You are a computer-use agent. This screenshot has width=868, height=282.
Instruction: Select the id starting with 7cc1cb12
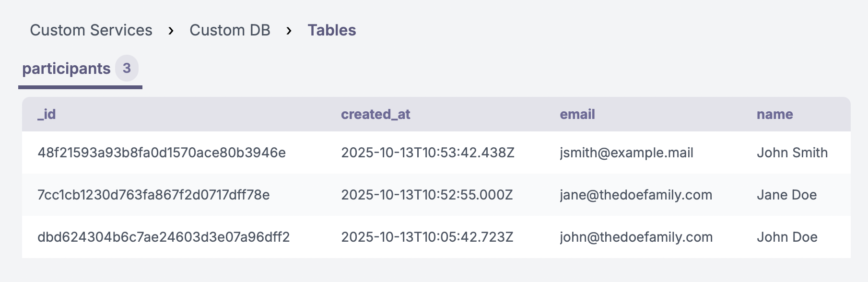click(153, 195)
